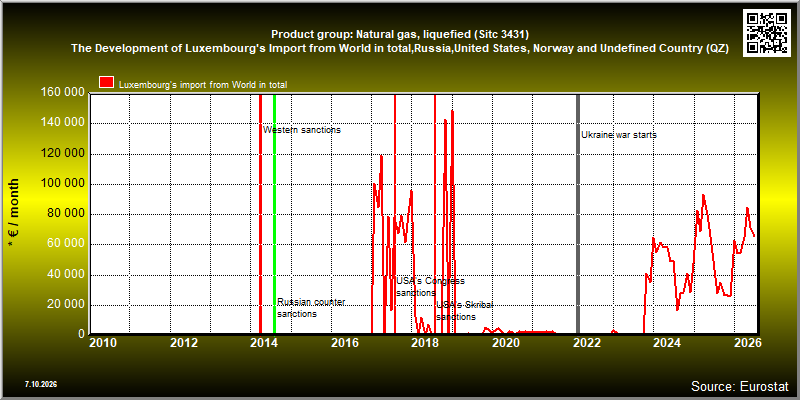
Task: Click the x-axis year label "2018"
Action: (426, 343)
